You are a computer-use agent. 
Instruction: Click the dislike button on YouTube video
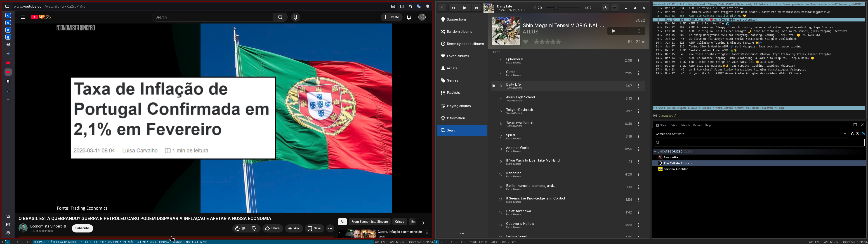tap(254, 228)
